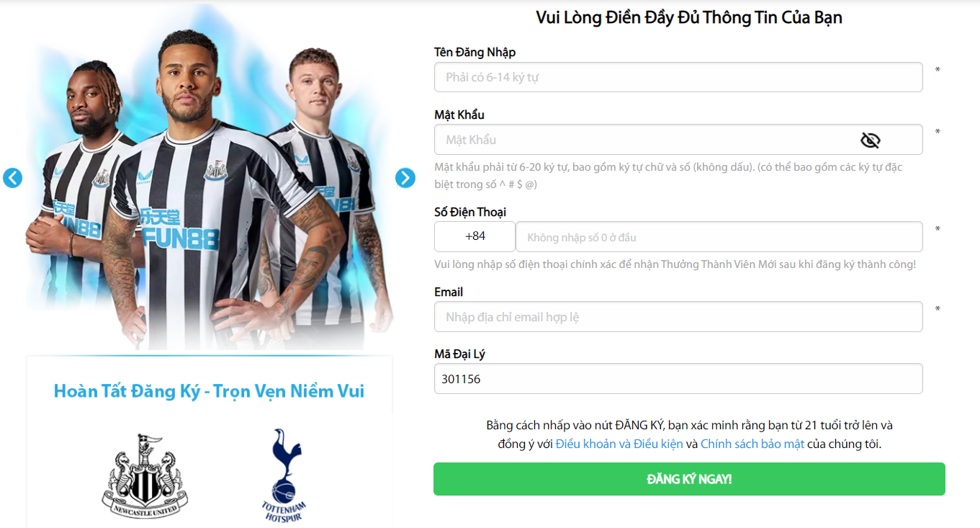Focus the Tên Đăng Nhập username field

678,77
